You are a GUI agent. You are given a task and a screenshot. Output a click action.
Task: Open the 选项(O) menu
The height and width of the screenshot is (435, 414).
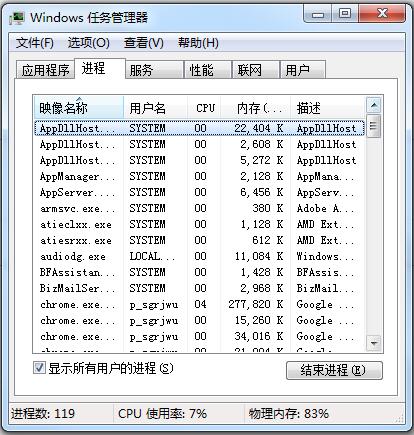click(89, 43)
